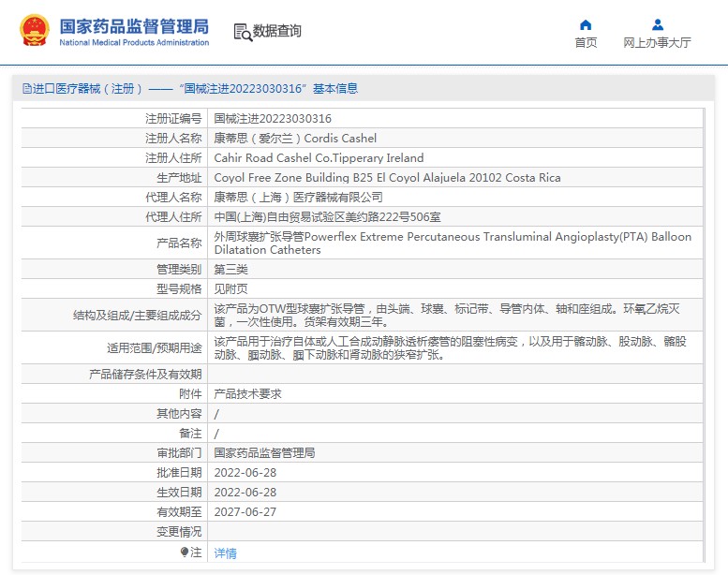Select product name Powerflex Extreme text
The image size is (728, 575).
(x=453, y=243)
